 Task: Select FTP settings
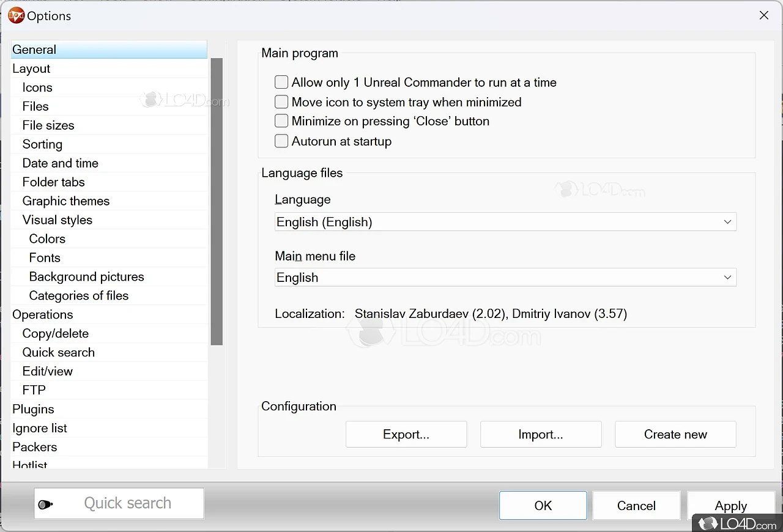coord(109,391)
